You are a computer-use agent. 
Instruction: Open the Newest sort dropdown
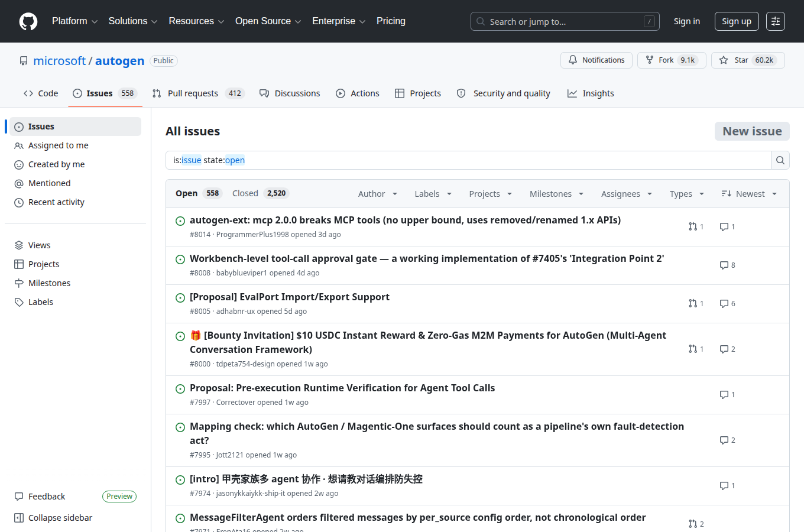(x=749, y=194)
